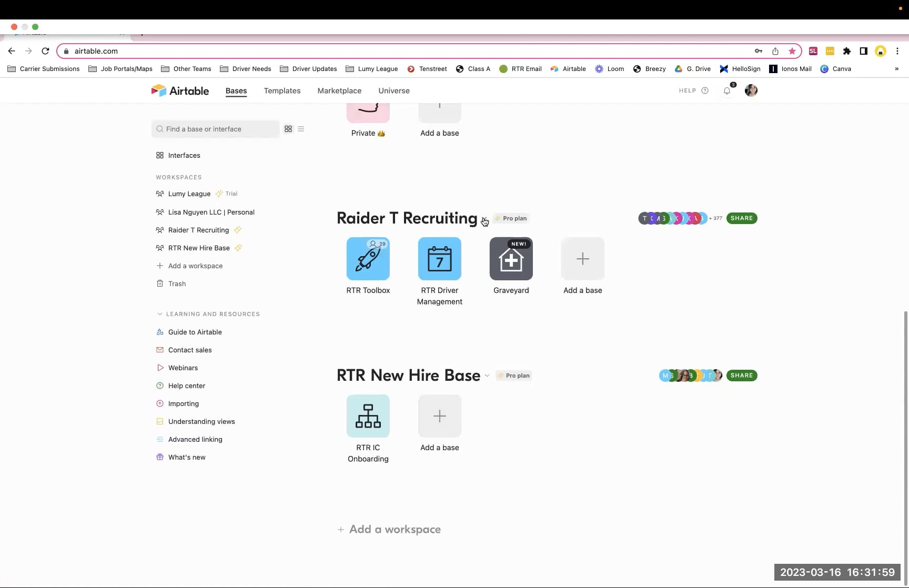Open the G. Drive bookmark
Screen dimensions: 909x588
click(693, 69)
